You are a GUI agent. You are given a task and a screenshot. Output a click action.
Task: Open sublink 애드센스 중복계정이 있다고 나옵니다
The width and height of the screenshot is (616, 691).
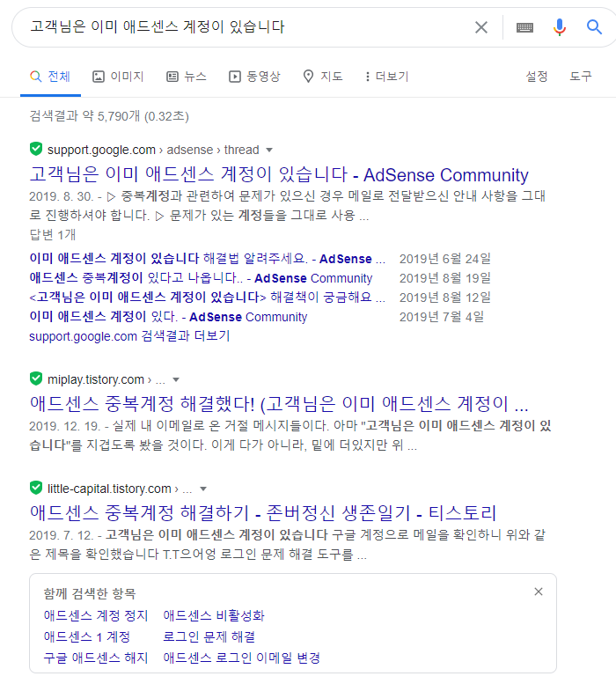pos(201,278)
